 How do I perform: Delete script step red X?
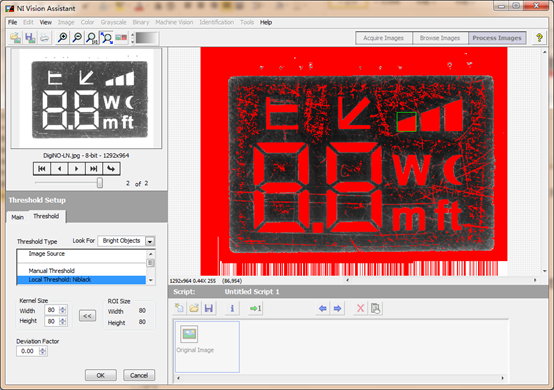360,308
